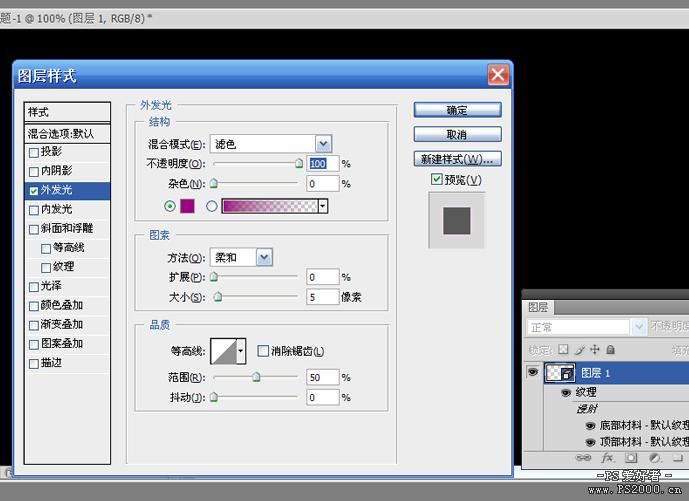Click the 滤射 label under 纹理
This screenshot has width=689, height=501.
click(587, 409)
